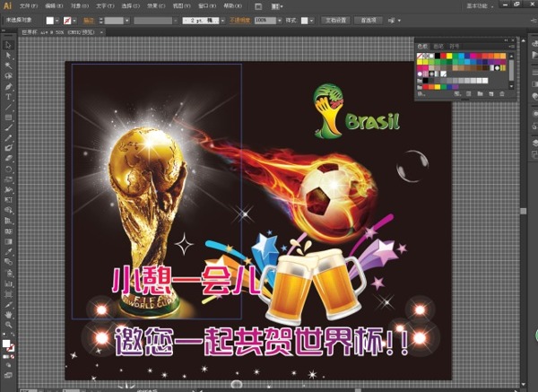Select the Perspective Grid tool
Image resolution: width=538 pixels, height=392 pixels.
point(8,221)
